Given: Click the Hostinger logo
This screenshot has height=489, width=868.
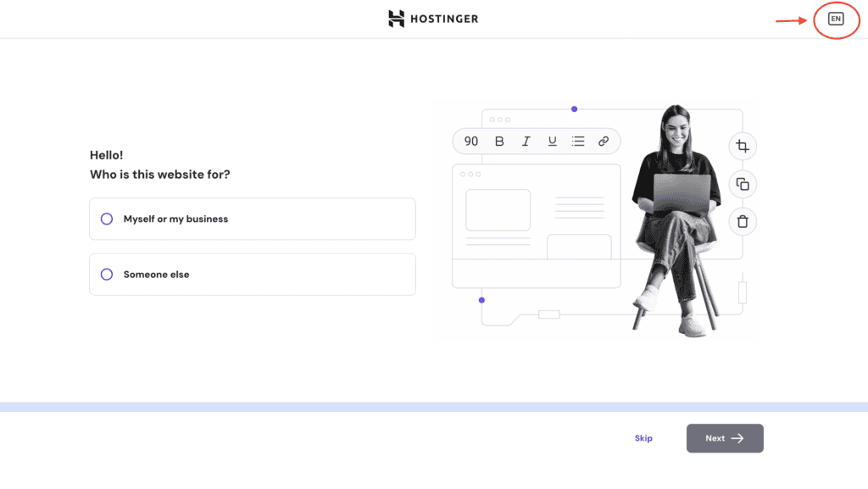Looking at the screenshot, I should tap(433, 19).
